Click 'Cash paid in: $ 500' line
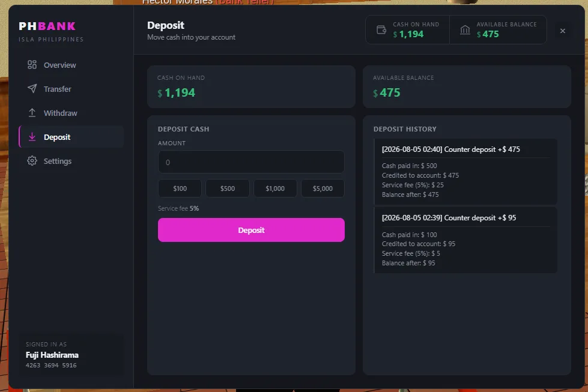Screen dimensions: 588x392 409,166
